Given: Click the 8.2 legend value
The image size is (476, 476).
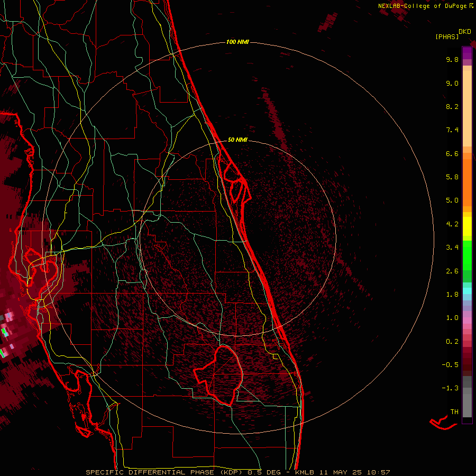Looking at the screenshot, I should pos(452,106).
